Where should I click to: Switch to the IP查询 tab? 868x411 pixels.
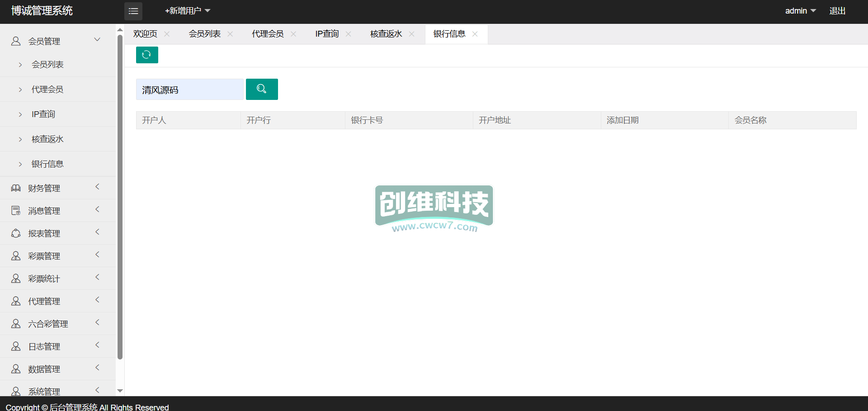point(327,34)
